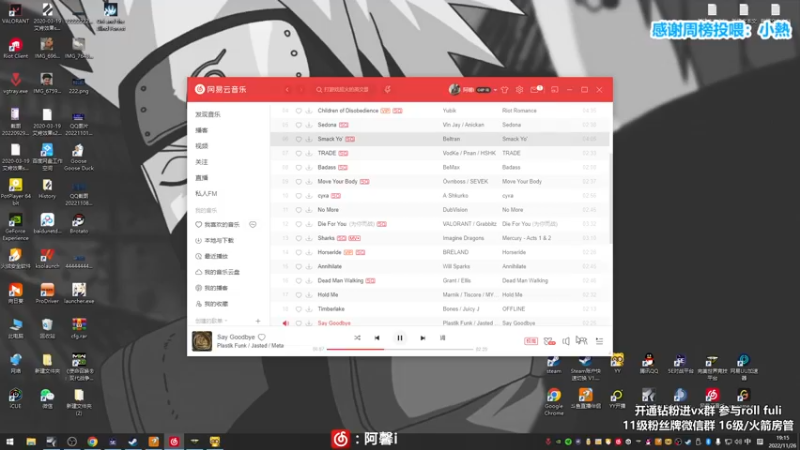This screenshot has height=450, width=800.
Task: Open 直播 in the sidebar
Action: coord(202,178)
